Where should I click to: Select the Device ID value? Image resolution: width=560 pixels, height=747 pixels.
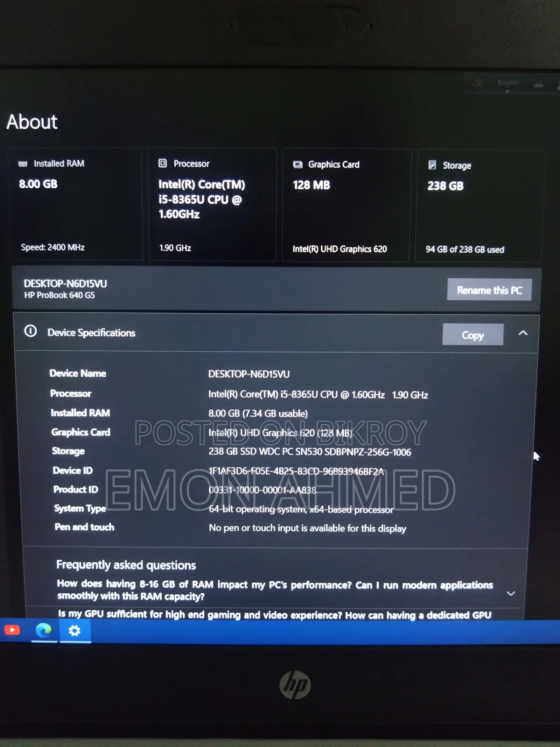point(296,471)
